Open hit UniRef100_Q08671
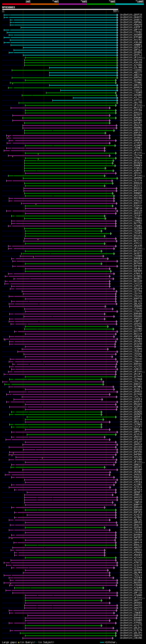Screen dimensions: 146x644 coord(131,20)
